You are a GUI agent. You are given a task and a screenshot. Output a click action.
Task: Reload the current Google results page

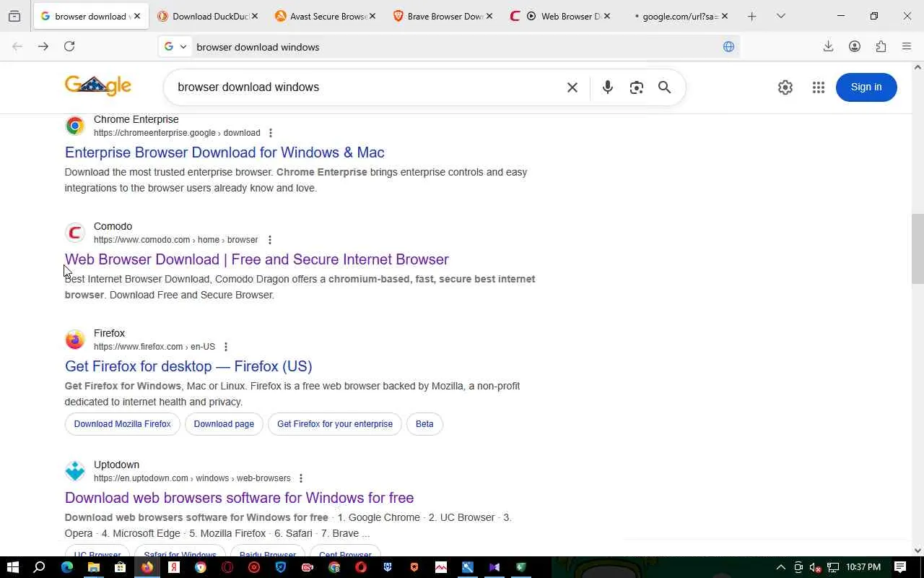[x=69, y=46]
